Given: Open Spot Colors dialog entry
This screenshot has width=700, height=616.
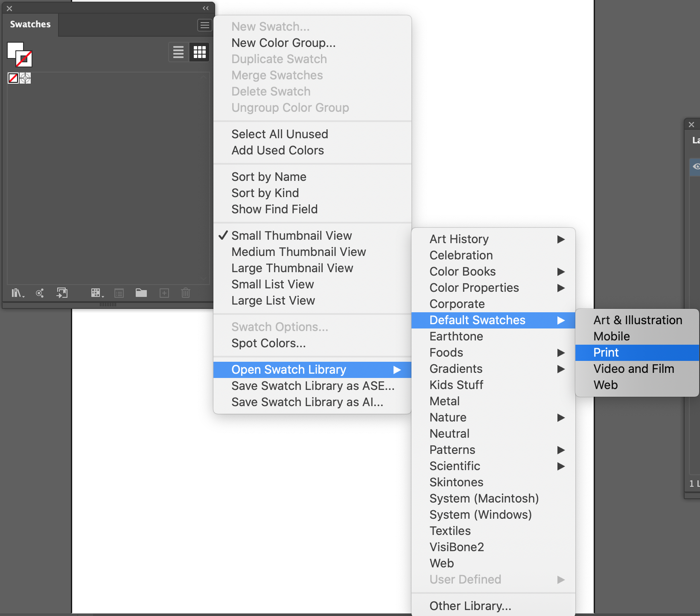Looking at the screenshot, I should coord(312,343).
